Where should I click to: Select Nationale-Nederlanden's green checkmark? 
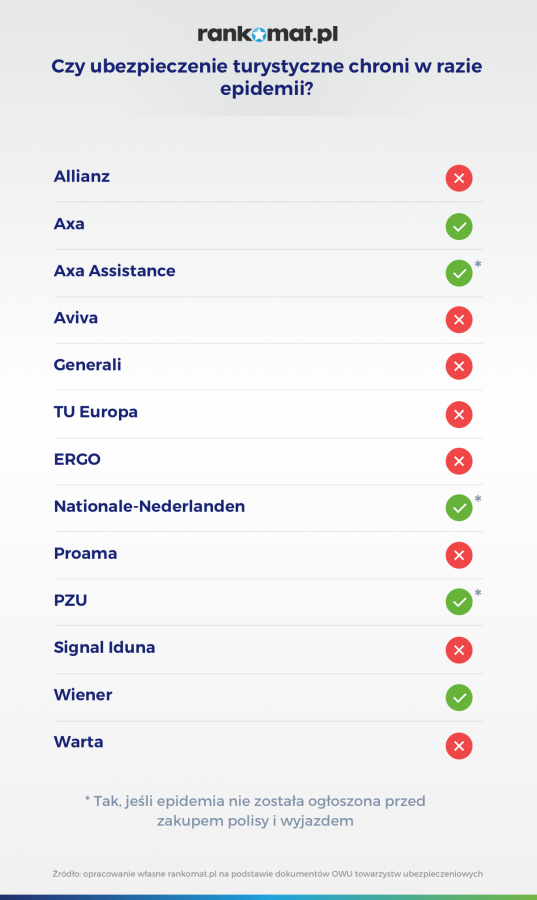459,507
